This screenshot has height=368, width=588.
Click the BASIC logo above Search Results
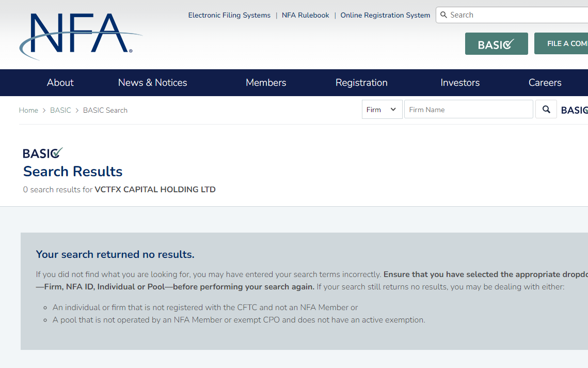click(x=43, y=153)
